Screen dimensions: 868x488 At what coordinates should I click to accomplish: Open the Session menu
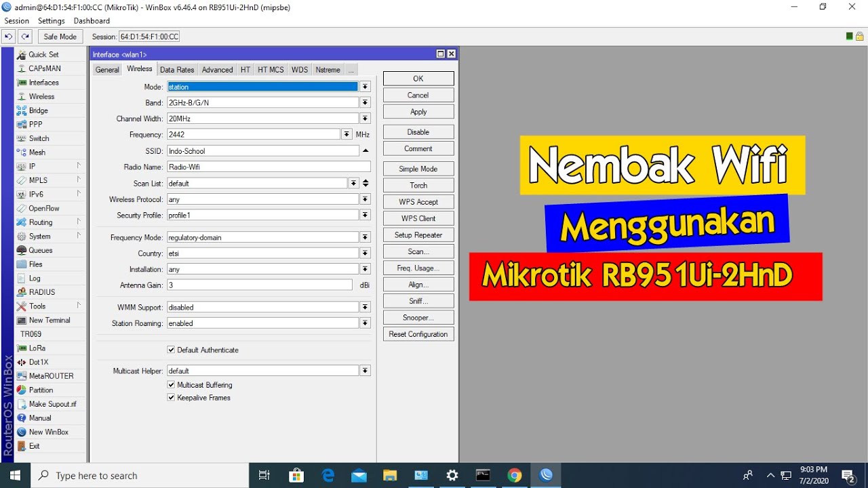click(17, 21)
